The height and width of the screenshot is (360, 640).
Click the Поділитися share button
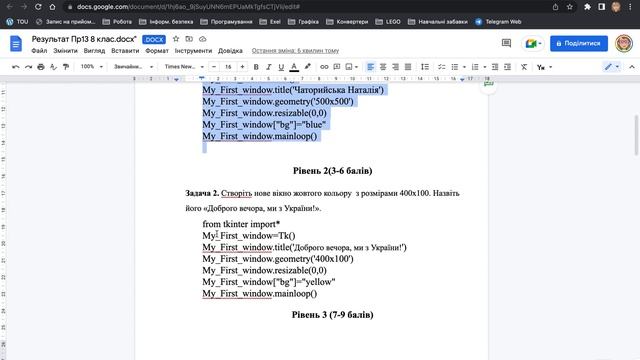(579, 43)
